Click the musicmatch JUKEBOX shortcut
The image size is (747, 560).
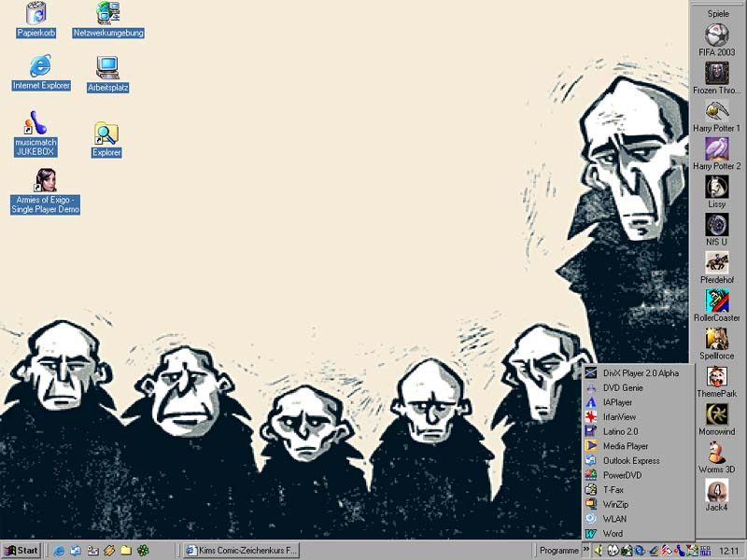coord(35,124)
